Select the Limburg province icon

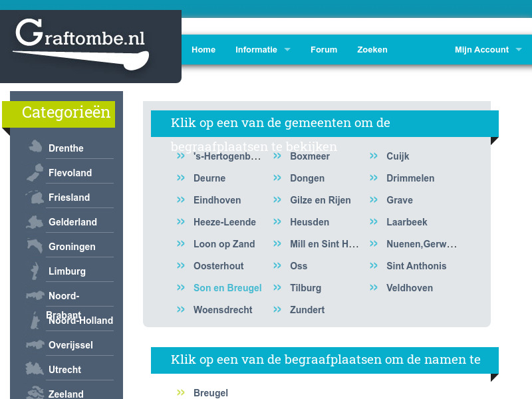34,269
